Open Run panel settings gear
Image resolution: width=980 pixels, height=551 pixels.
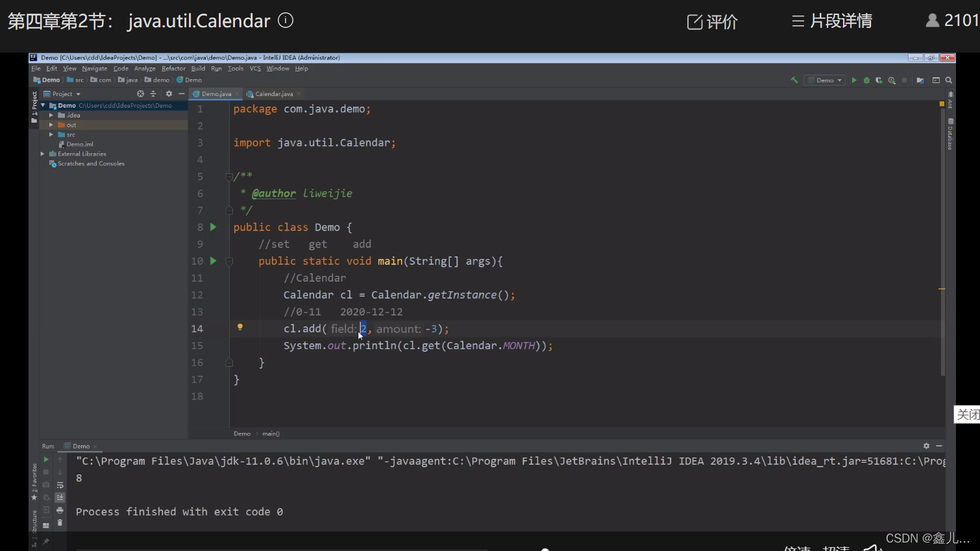tap(926, 446)
